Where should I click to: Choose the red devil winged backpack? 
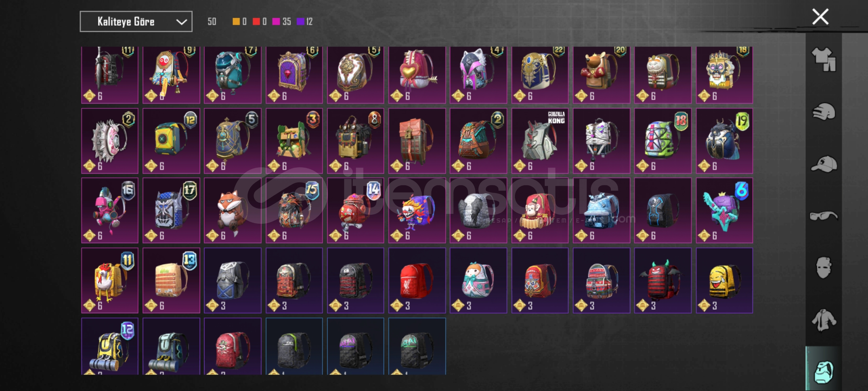point(663,281)
